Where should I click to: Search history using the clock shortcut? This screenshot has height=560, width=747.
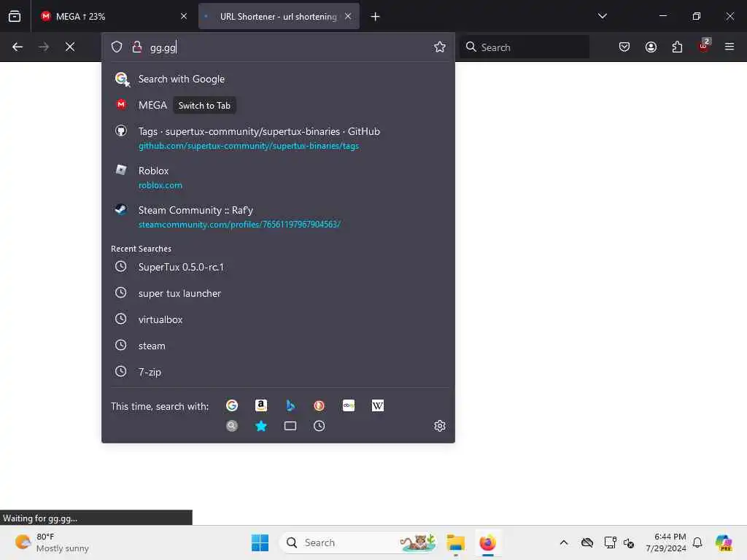pyautogui.click(x=320, y=426)
